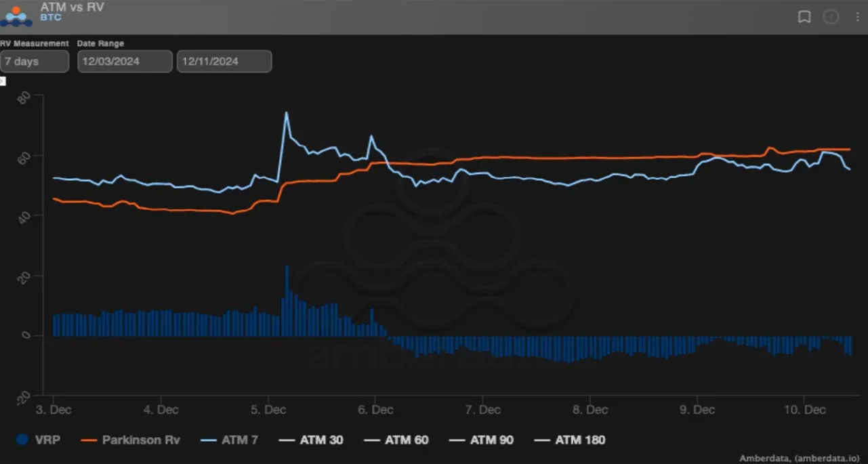Toggle the ATM 7 legend series
Image resolution: width=868 pixels, height=464 pixels.
click(230, 440)
